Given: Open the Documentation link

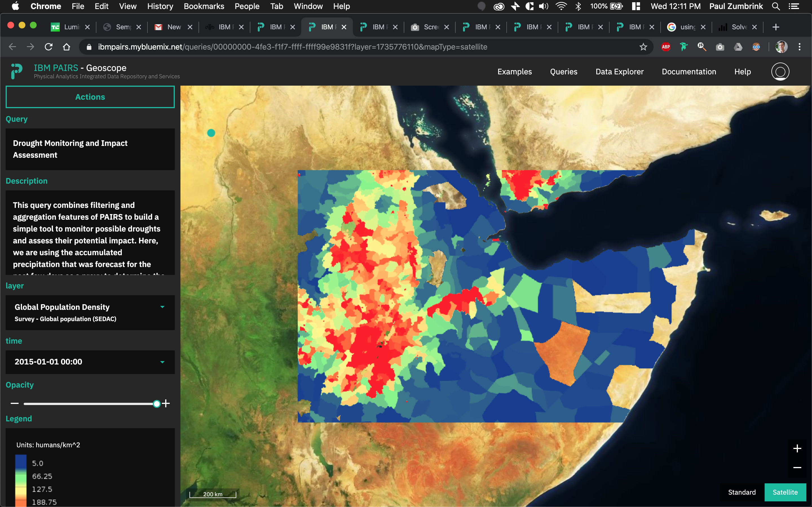Looking at the screenshot, I should coord(689,72).
